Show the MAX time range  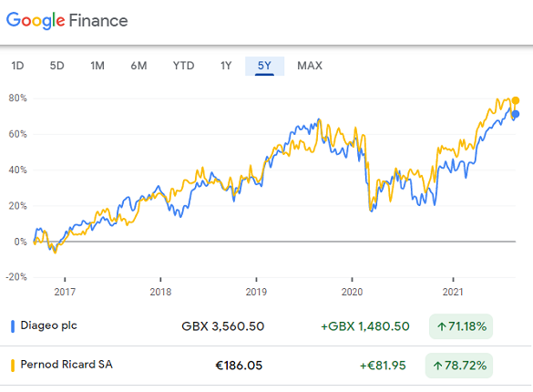click(310, 66)
